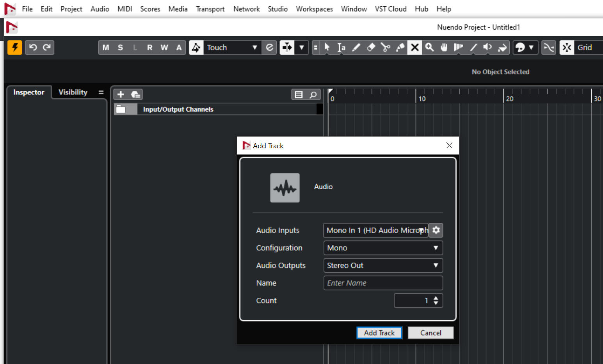603x364 pixels.
Task: Open the Transport menu
Action: pos(210,9)
